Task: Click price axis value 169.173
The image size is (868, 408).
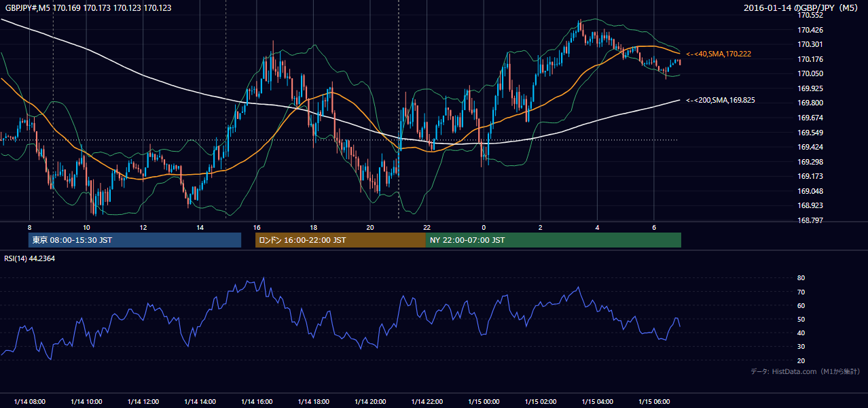Action: tap(810, 176)
